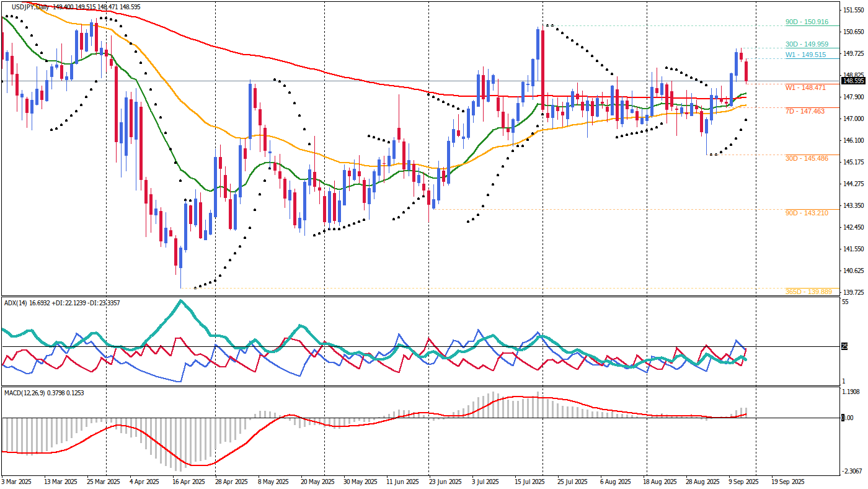The image size is (868, 489).
Task: Click the 15 Jul 2025 date label
Action: pos(529,482)
